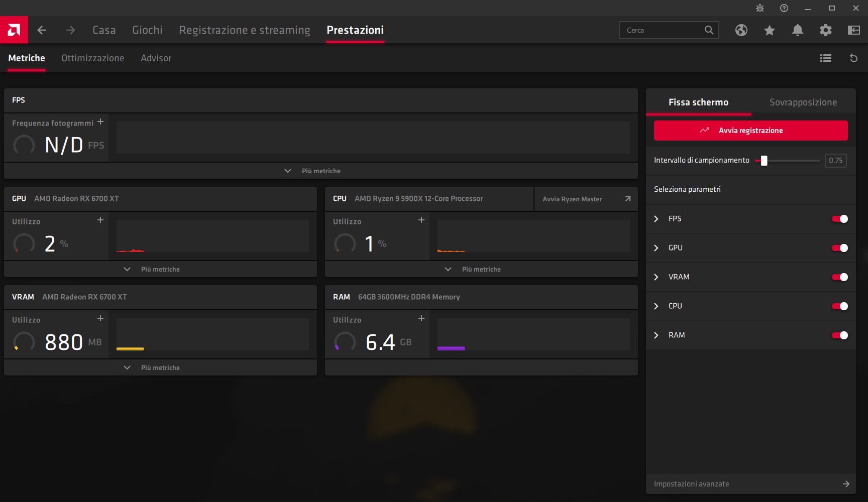The image size is (868, 502).
Task: Open the web browser globe icon
Action: point(741,30)
